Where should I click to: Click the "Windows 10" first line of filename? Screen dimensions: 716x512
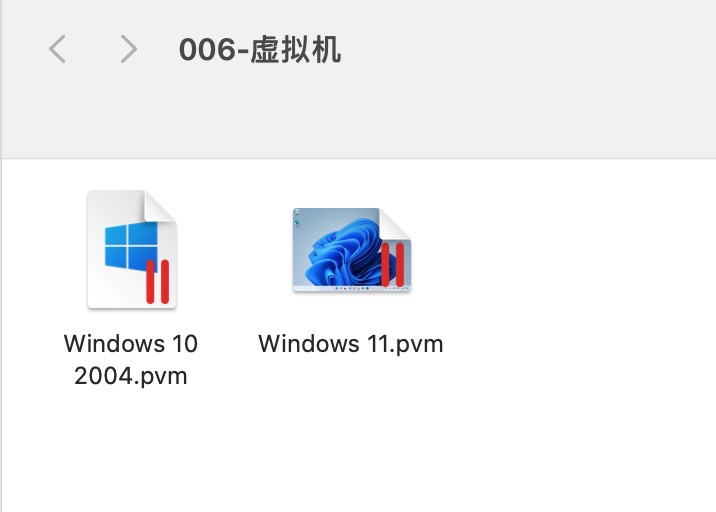click(131, 343)
